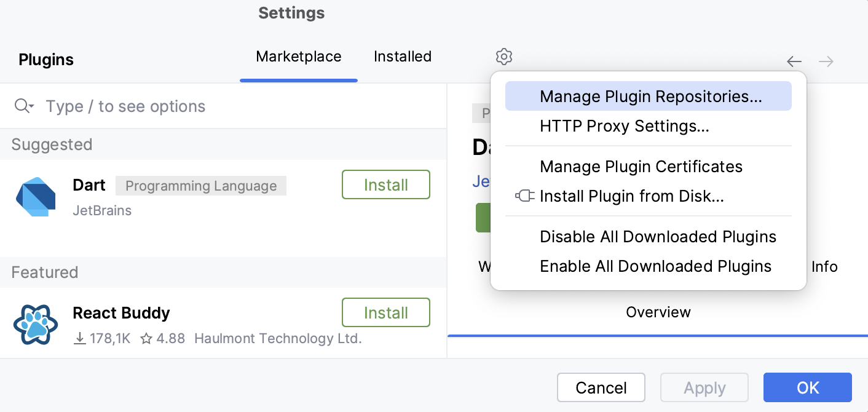Open the plugin settings gear menu

[503, 57]
